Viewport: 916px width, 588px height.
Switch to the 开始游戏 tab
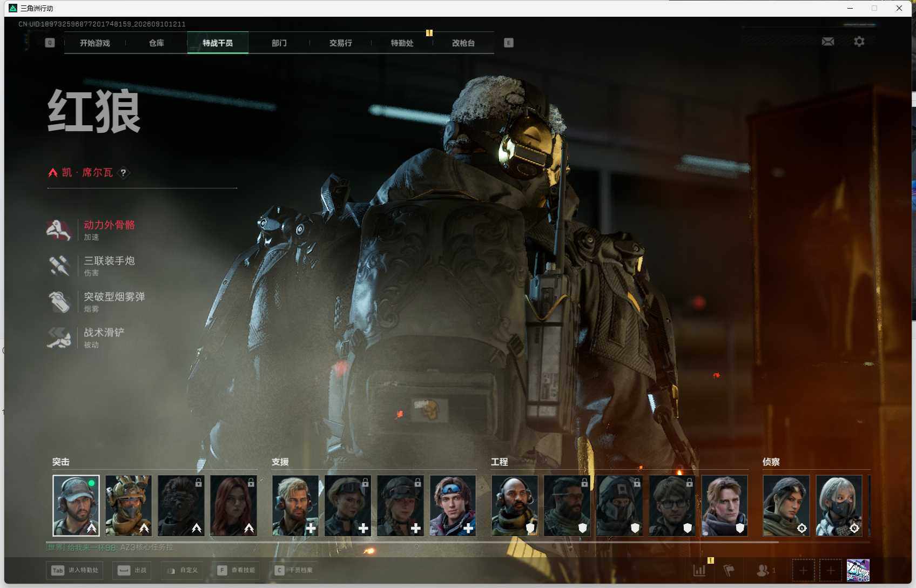click(x=95, y=43)
